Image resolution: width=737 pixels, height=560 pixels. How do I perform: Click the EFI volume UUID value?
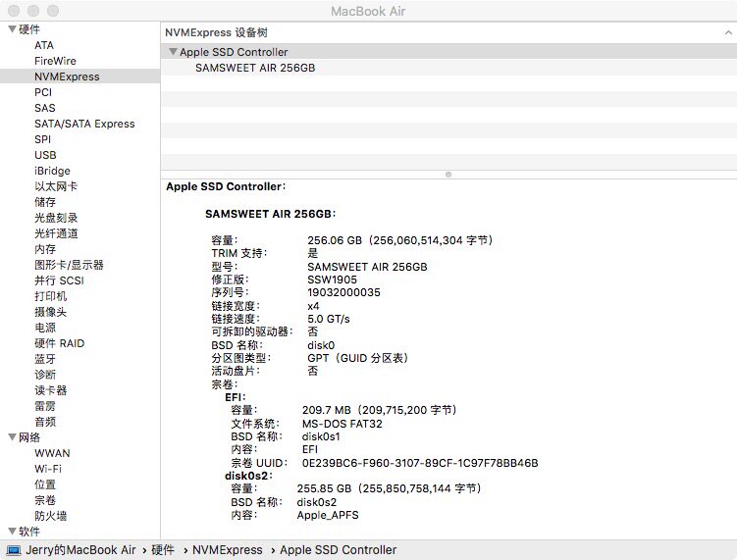coord(420,463)
